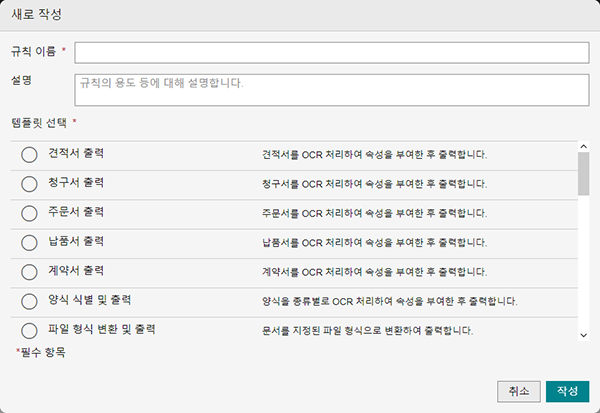
Task: Click the 설명 label
Action: pos(21,80)
